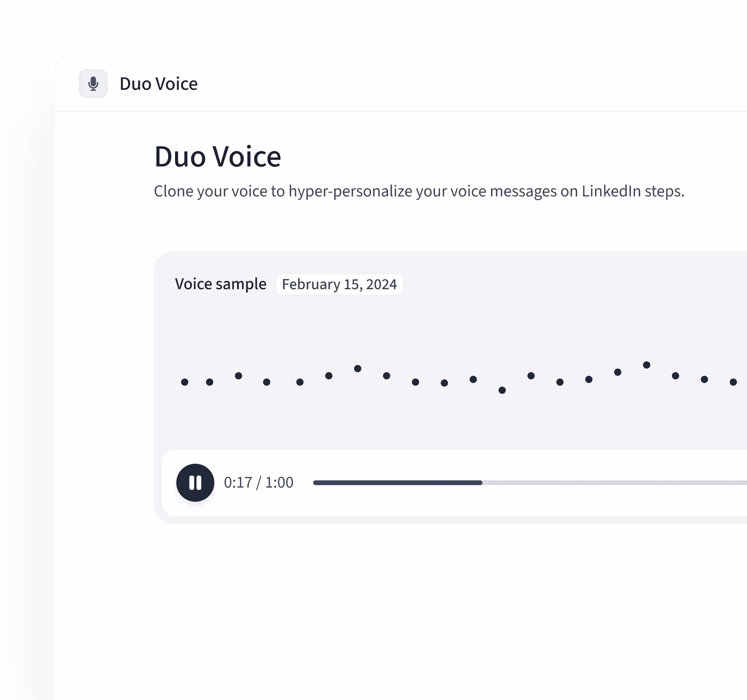
Task: Open the February 15, 2024 date chip
Action: [339, 285]
